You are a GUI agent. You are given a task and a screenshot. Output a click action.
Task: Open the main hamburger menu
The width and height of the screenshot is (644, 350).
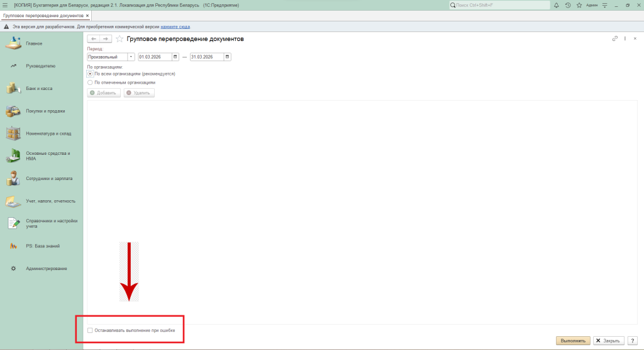(5, 5)
